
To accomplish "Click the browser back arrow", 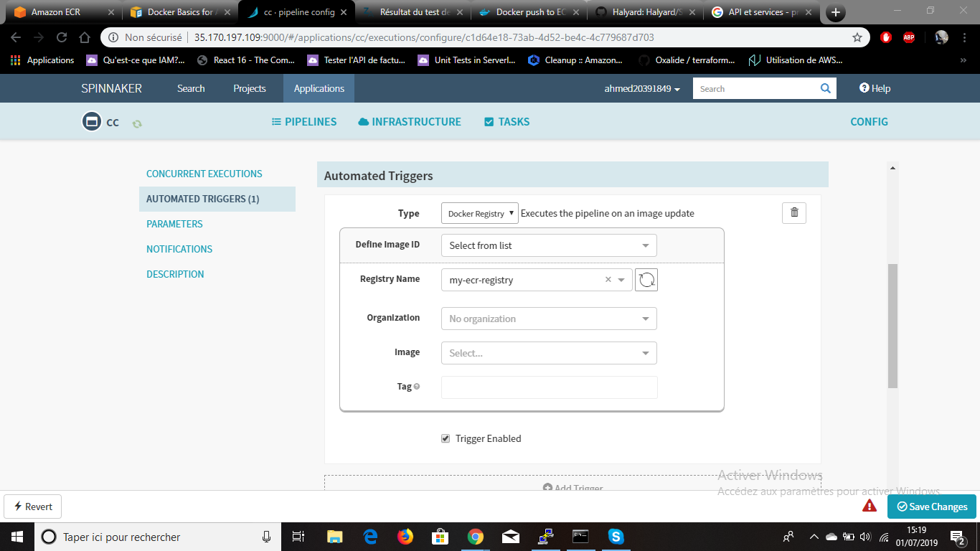I will click(16, 37).
